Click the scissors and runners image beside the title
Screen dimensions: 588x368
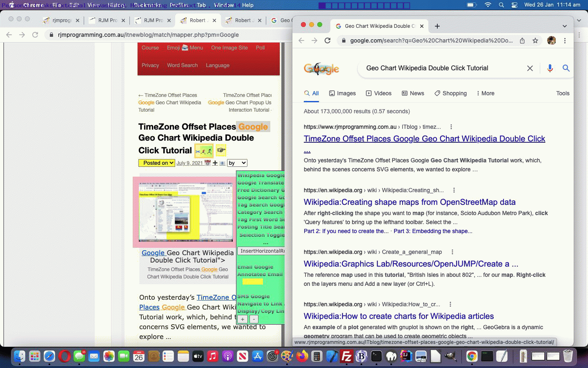pyautogui.click(x=204, y=150)
